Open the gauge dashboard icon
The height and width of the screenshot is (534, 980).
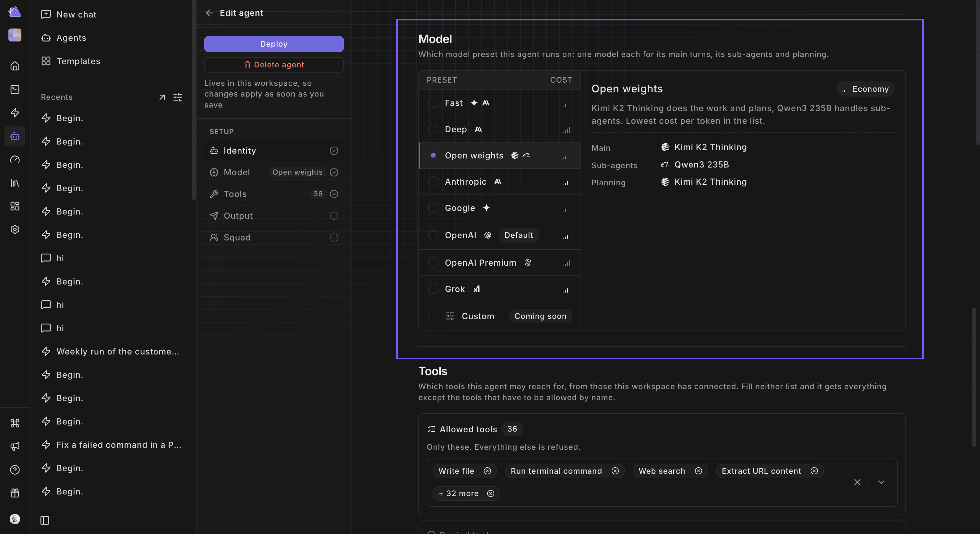(x=15, y=159)
